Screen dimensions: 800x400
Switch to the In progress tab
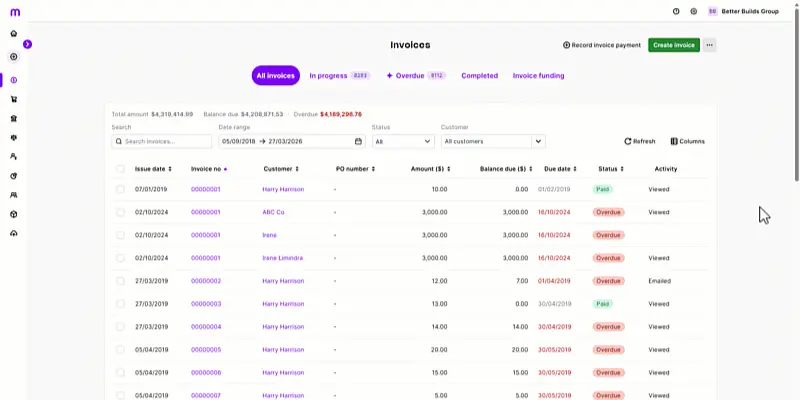tap(339, 76)
